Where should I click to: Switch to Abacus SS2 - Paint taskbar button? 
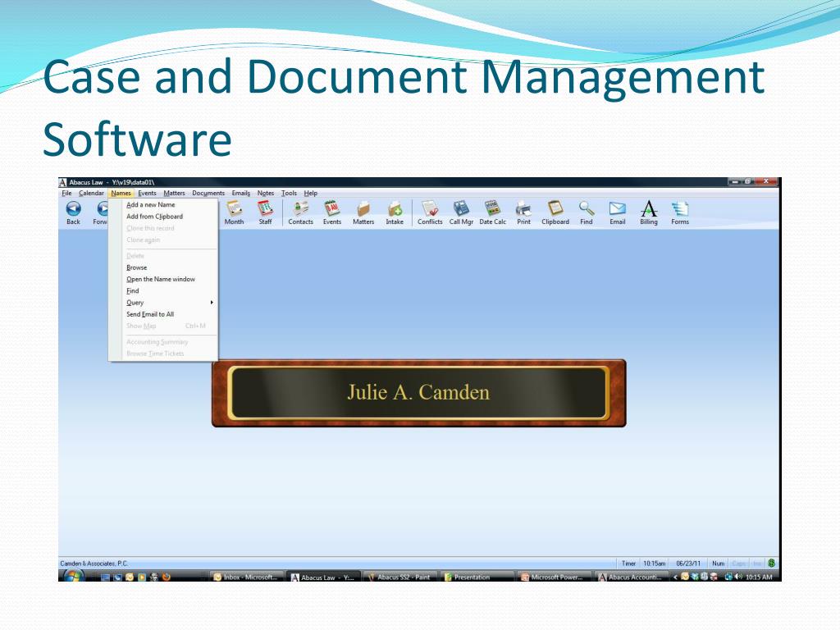click(400, 577)
